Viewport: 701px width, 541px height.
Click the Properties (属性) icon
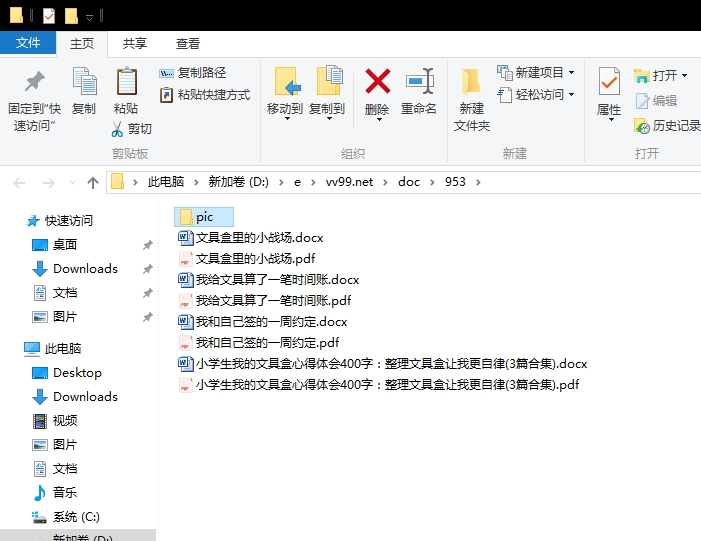click(609, 81)
